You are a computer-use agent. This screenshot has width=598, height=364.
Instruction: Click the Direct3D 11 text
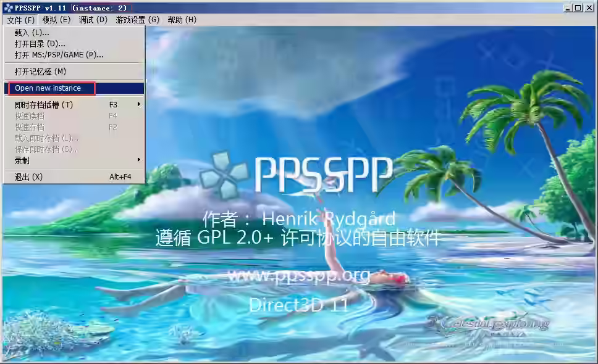[x=298, y=305]
